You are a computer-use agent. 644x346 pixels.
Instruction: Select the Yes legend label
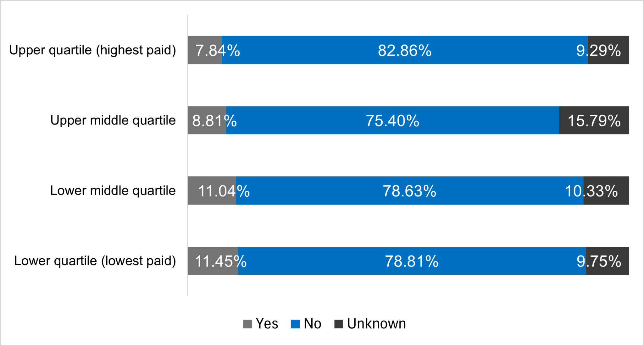(x=267, y=324)
